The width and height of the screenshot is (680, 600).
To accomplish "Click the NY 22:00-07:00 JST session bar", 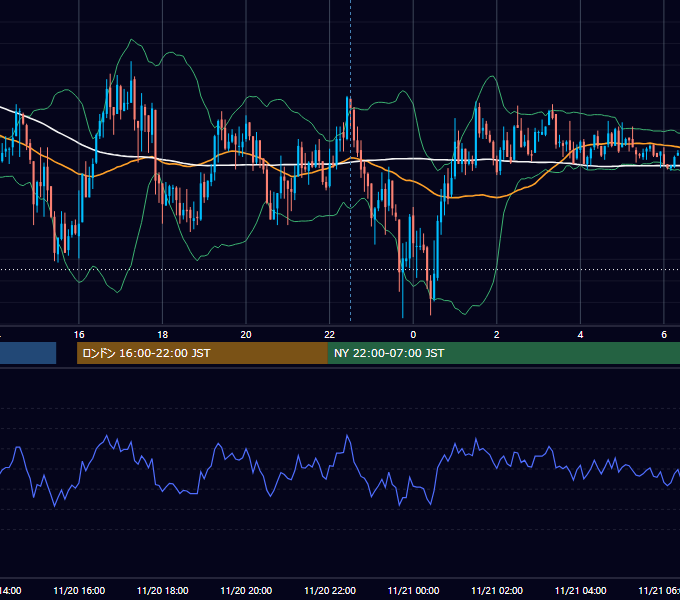I will 503,353.
